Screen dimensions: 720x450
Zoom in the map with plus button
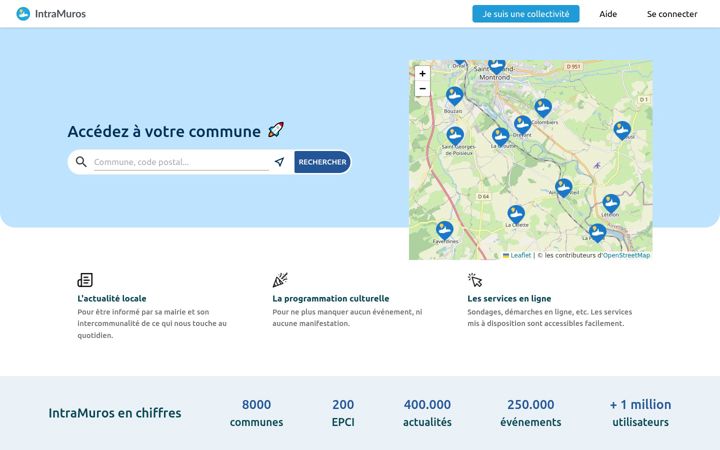point(422,73)
